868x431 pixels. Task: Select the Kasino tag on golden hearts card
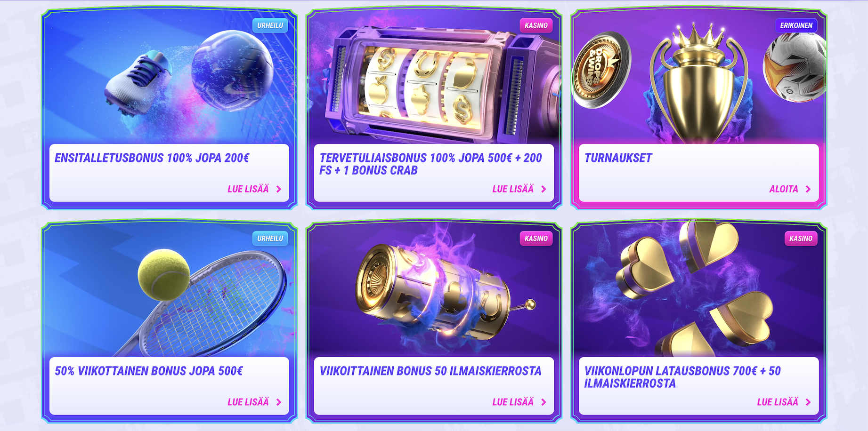801,239
